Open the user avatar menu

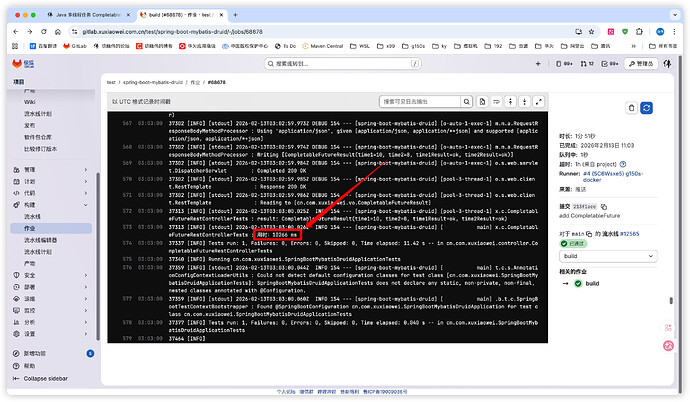[x=667, y=64]
